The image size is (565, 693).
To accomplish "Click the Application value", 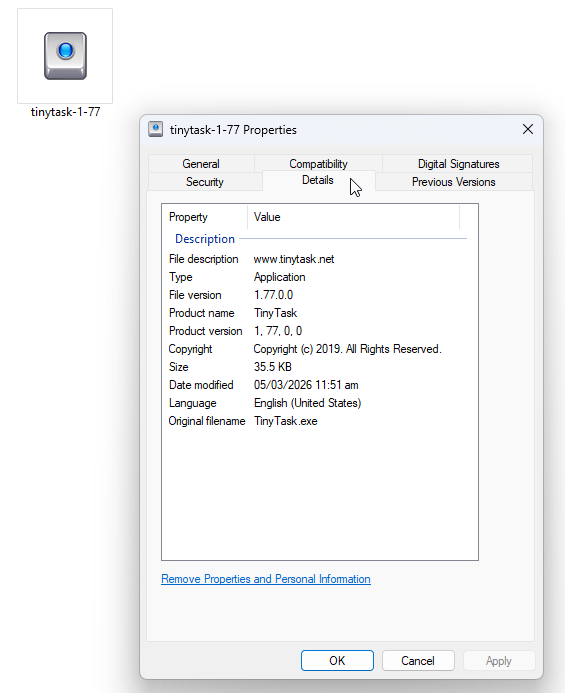I will [x=279, y=277].
